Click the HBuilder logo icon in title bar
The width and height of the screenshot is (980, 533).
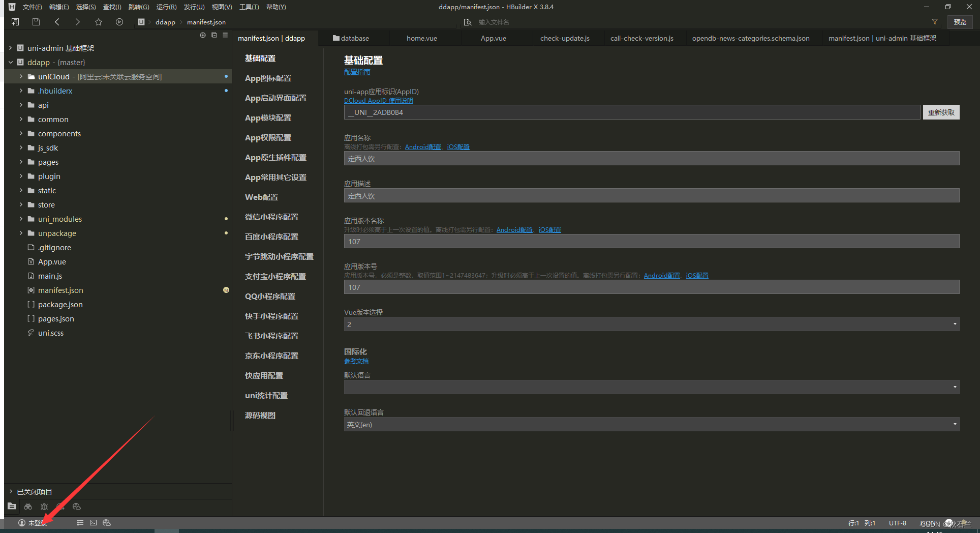point(12,7)
